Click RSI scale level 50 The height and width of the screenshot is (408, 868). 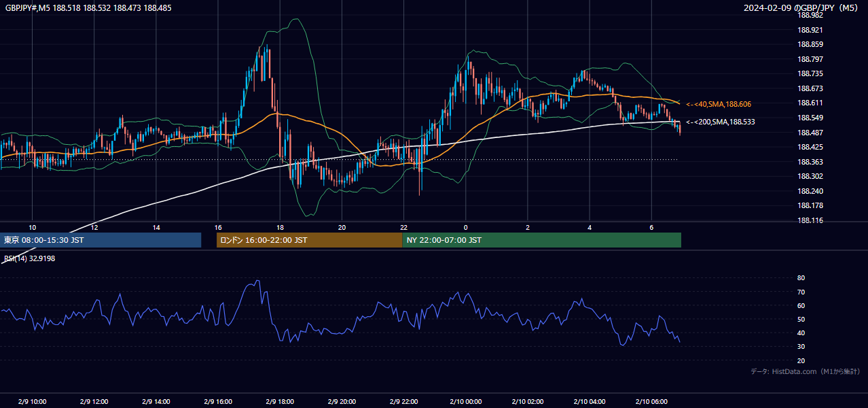click(x=801, y=319)
